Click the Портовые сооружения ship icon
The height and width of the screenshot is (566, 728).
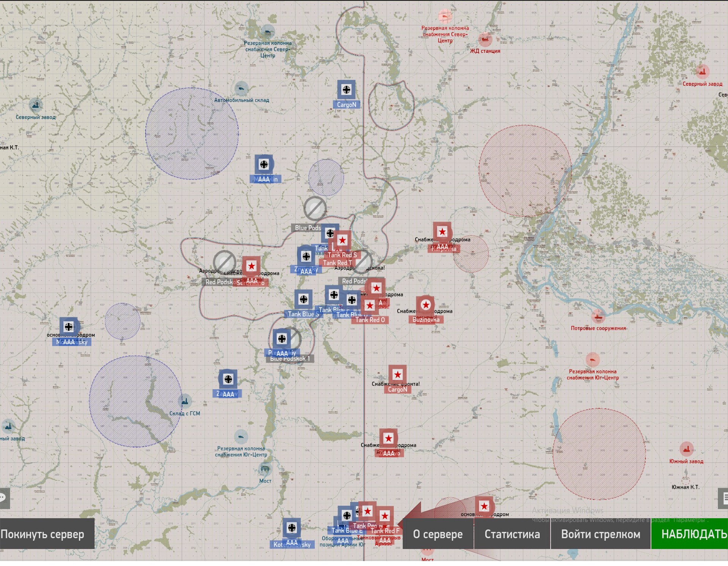(x=598, y=316)
